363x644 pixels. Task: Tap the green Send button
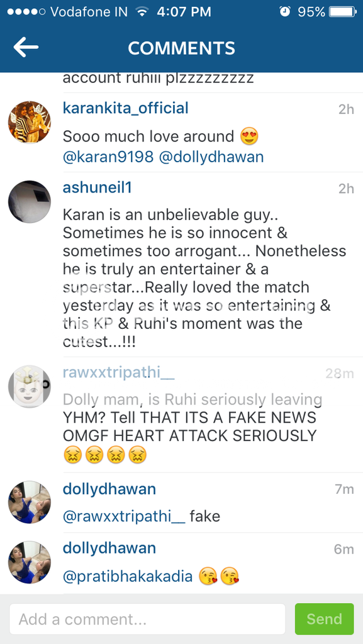coord(325,619)
